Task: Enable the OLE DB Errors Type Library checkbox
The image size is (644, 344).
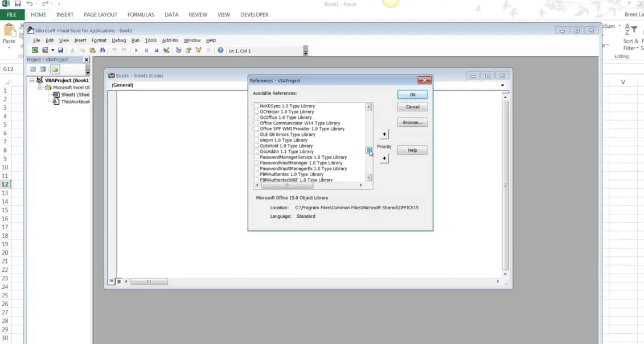Action: coord(257,134)
